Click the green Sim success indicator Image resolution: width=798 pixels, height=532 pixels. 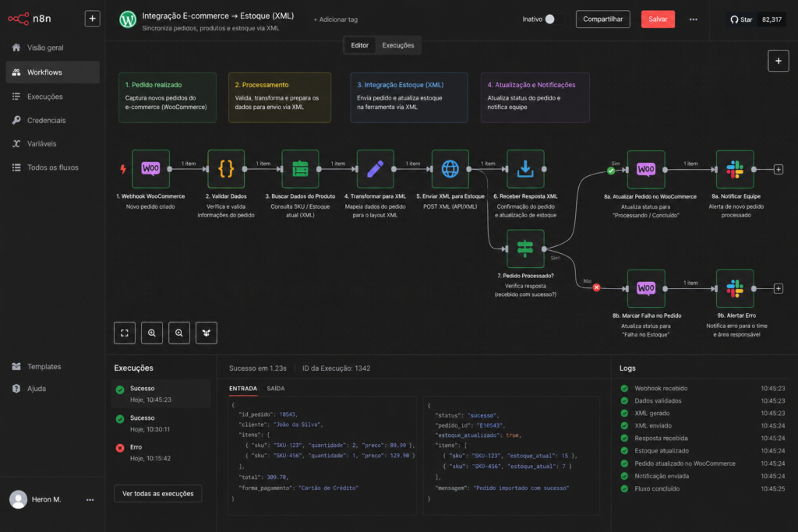[x=611, y=171]
